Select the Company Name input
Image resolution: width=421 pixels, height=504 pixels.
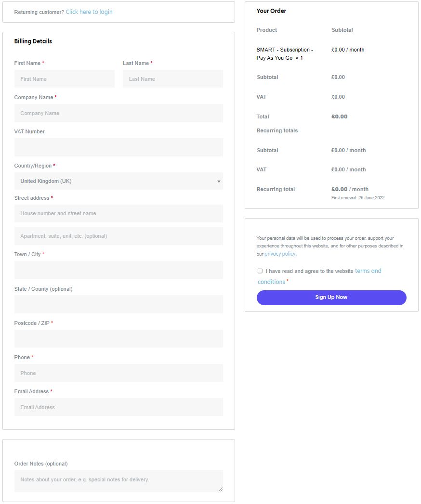(x=118, y=113)
